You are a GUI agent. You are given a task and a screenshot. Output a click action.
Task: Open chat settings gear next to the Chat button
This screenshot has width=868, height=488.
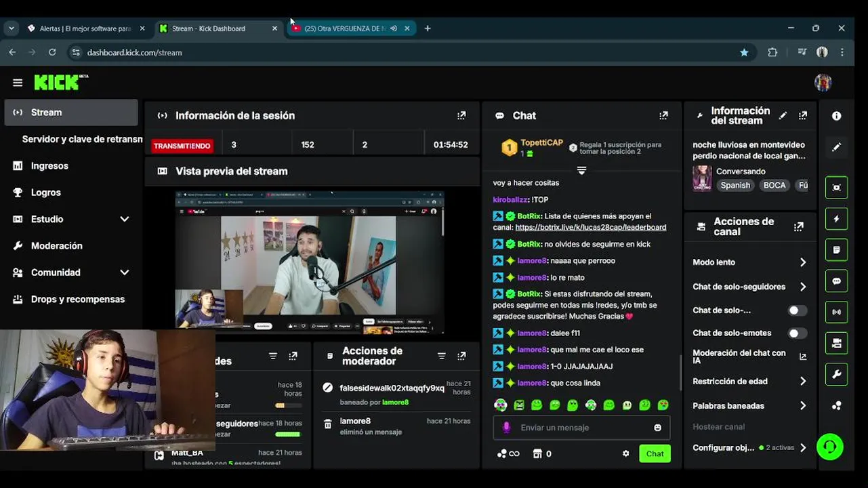pyautogui.click(x=626, y=453)
